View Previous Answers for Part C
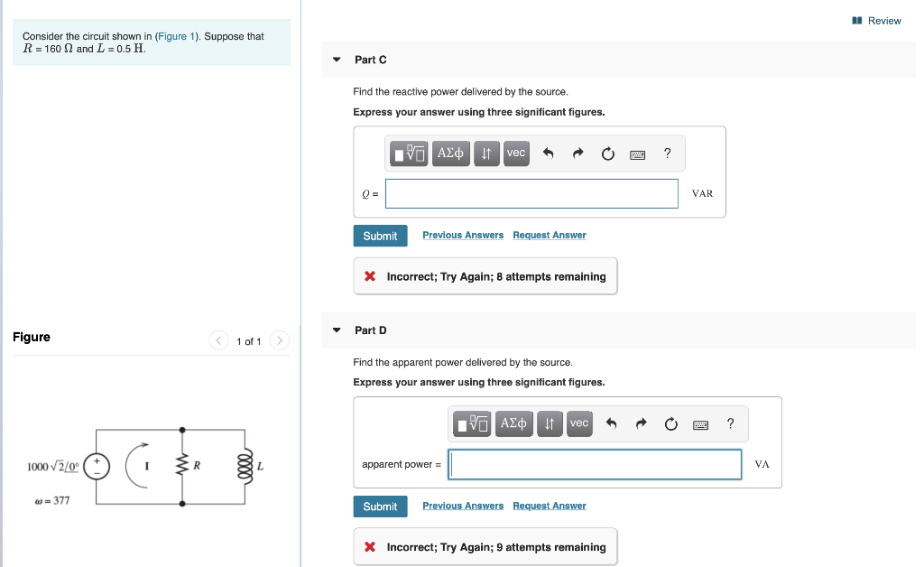 [x=463, y=235]
